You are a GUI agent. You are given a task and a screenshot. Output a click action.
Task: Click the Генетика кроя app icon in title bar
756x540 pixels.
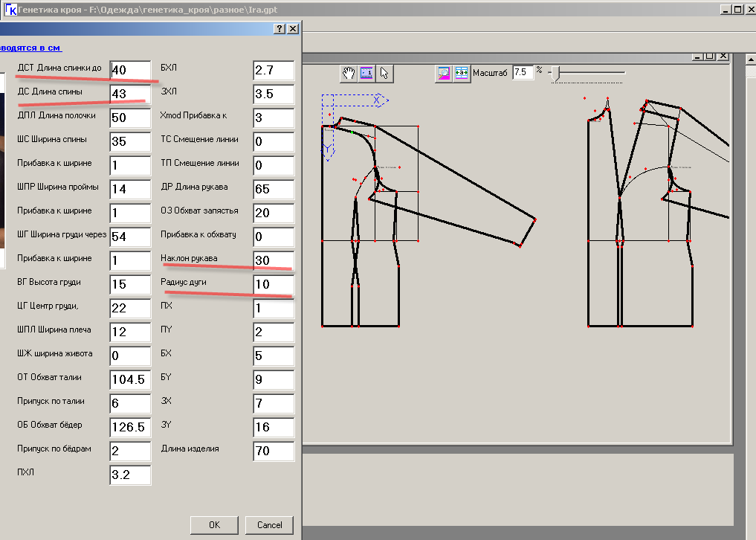coord(10,9)
